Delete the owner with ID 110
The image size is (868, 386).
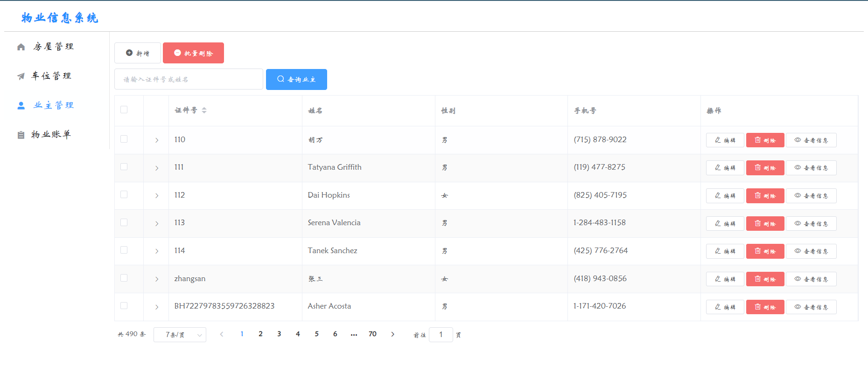click(x=765, y=140)
